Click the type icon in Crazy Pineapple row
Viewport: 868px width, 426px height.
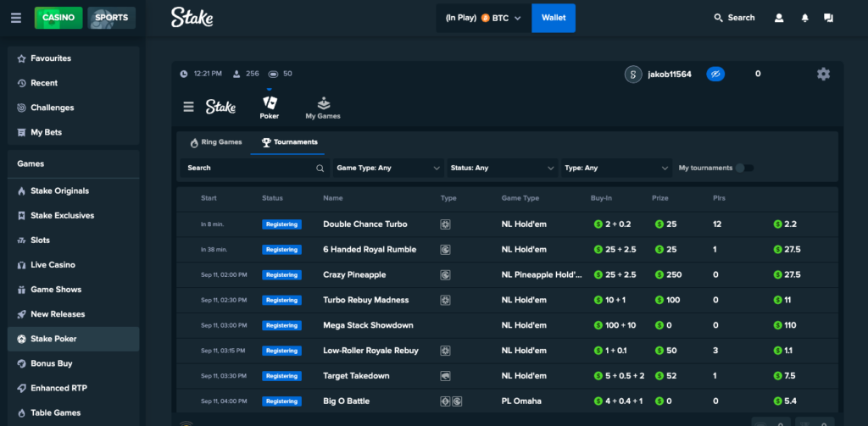click(x=445, y=275)
